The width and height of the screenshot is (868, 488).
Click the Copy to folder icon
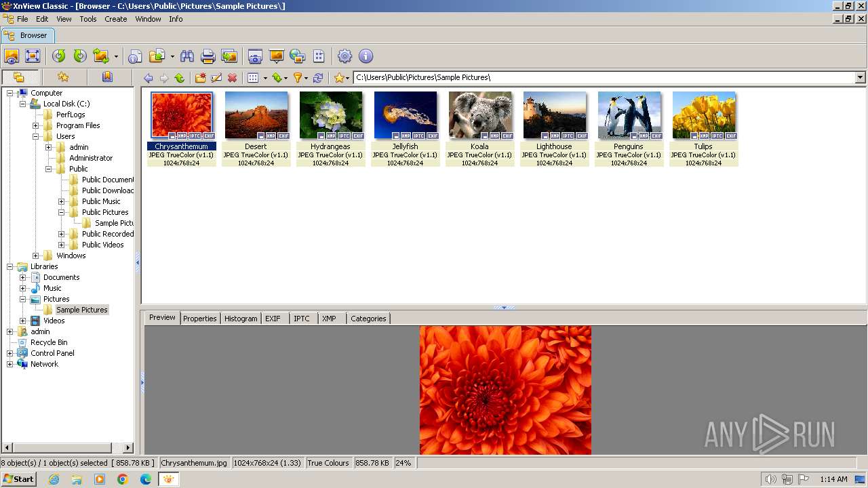tap(157, 56)
